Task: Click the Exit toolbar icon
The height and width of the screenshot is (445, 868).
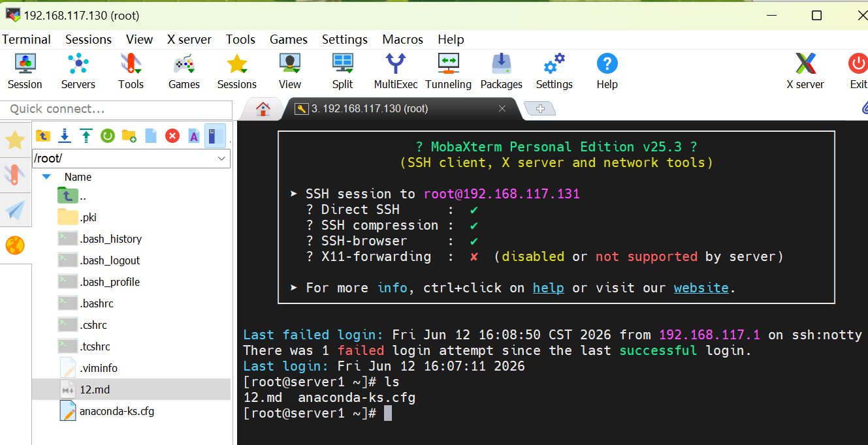Action: pos(858,71)
